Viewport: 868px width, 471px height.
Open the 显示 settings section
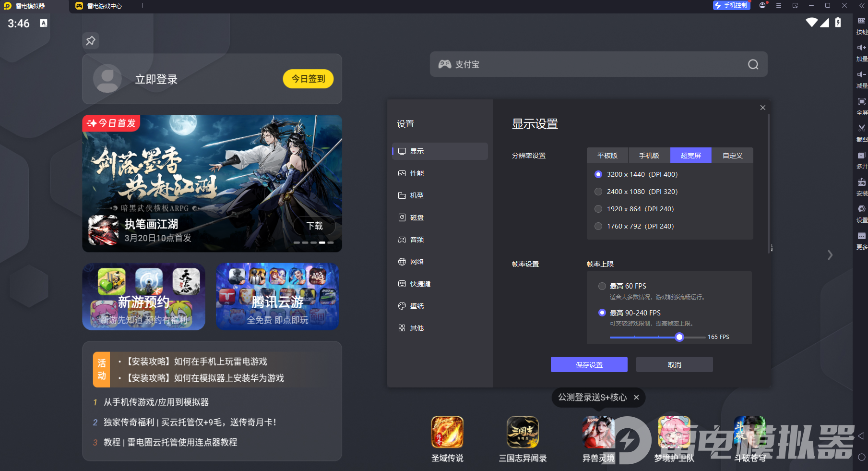pos(440,151)
